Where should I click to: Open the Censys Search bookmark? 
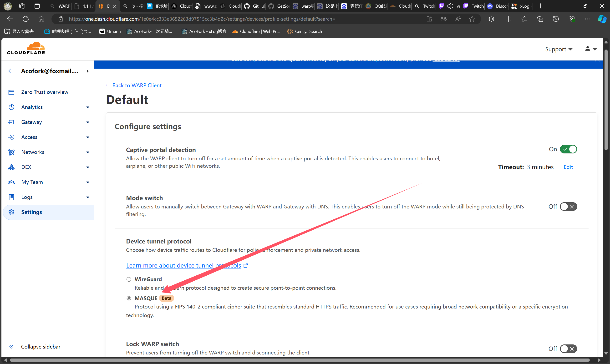pyautogui.click(x=305, y=31)
